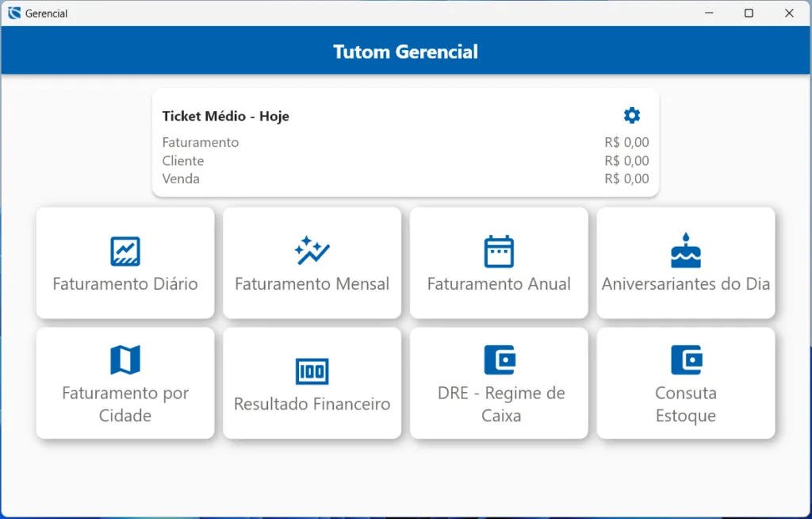Open Aniversariantes do Dia text

686,284
